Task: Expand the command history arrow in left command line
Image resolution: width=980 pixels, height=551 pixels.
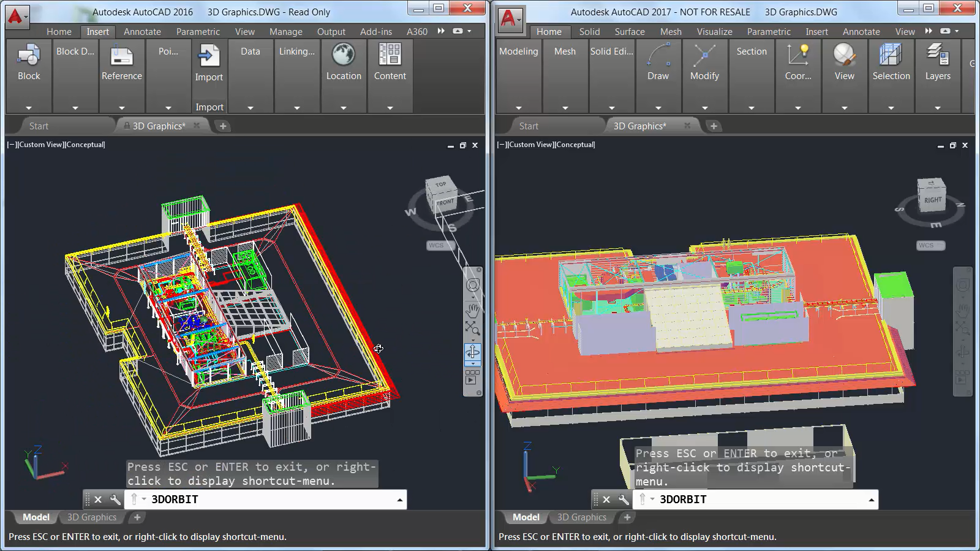Action: [x=399, y=500]
